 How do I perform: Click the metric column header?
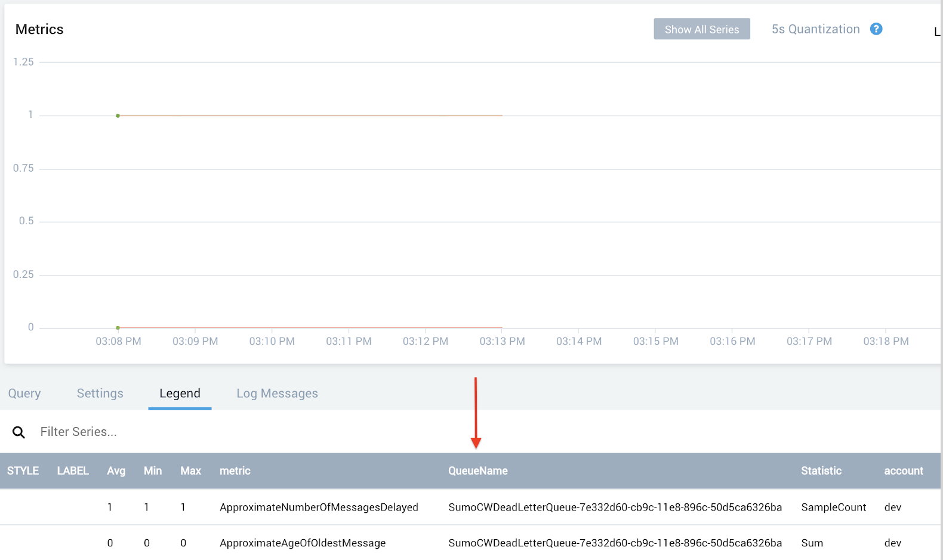click(235, 471)
